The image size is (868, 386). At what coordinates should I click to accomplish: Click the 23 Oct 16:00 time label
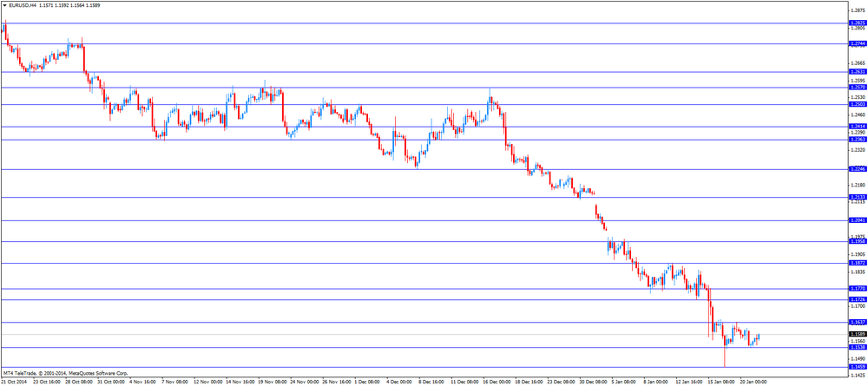(x=47, y=382)
